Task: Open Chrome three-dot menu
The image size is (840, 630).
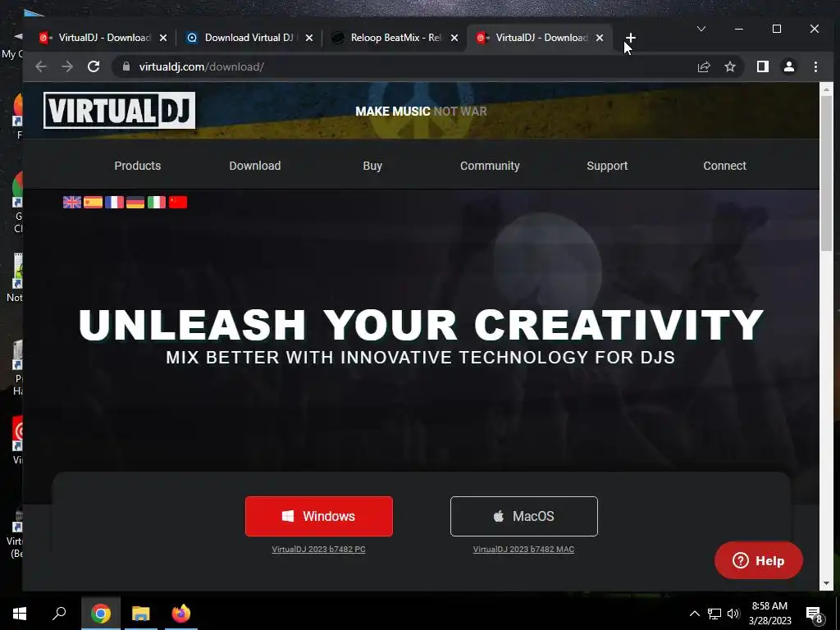Action: tap(815, 66)
